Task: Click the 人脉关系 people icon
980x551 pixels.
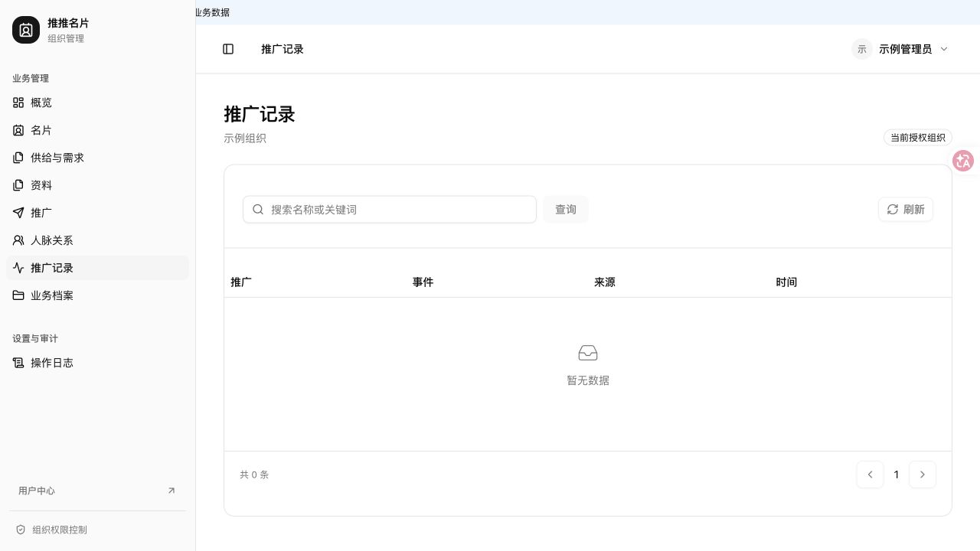Action: 18,240
